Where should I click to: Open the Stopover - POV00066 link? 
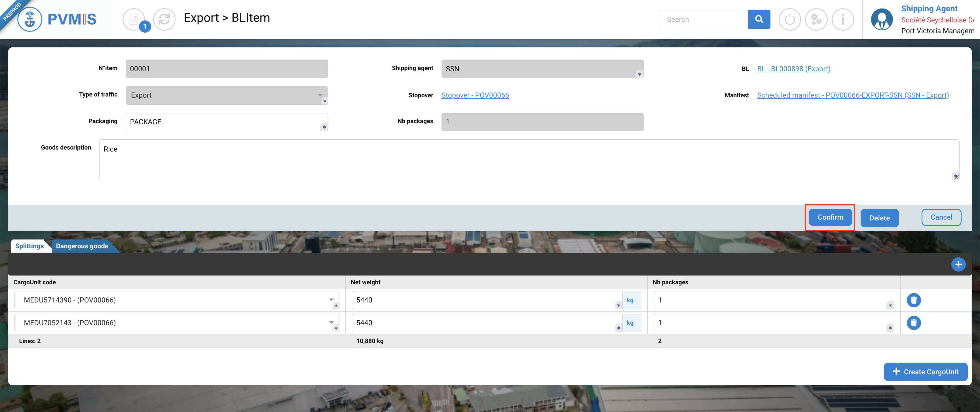pyautogui.click(x=475, y=95)
